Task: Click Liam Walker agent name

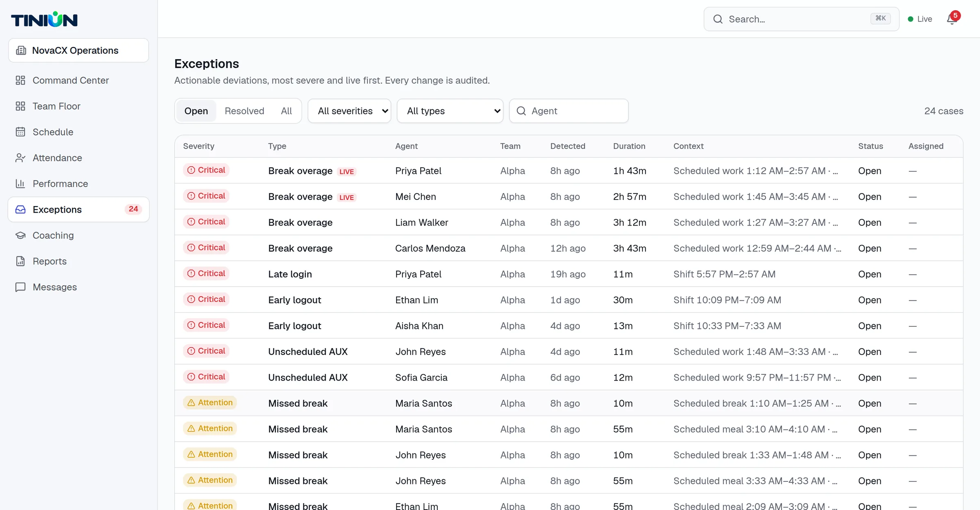Action: [x=421, y=222]
